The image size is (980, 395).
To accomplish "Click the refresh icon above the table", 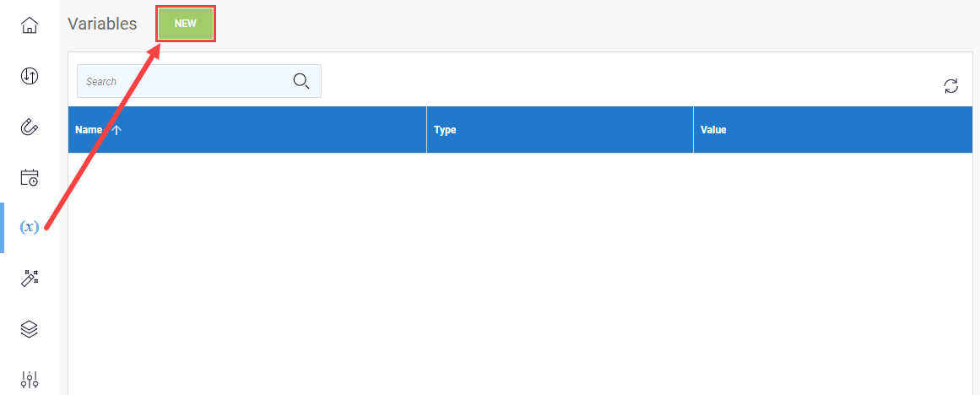I will (951, 85).
